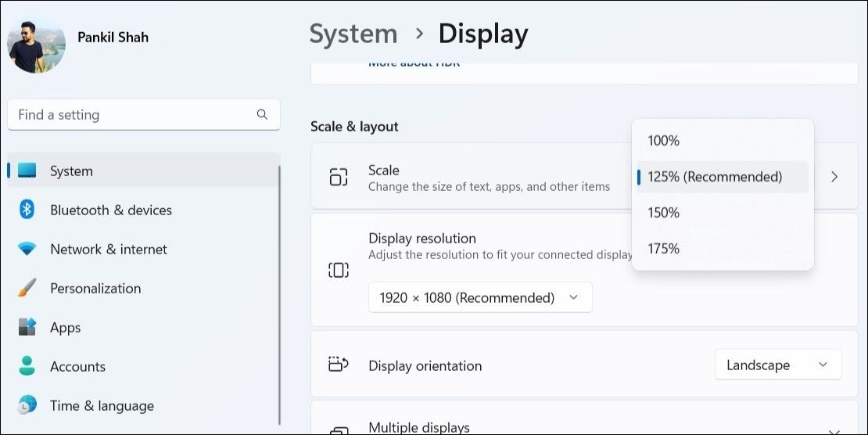868x435 pixels.
Task: Click the Network & internet Wi-Fi icon
Action: pyautogui.click(x=27, y=249)
